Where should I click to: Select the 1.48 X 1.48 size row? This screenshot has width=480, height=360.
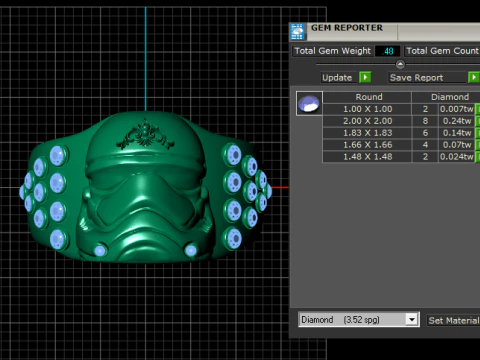pos(367,157)
